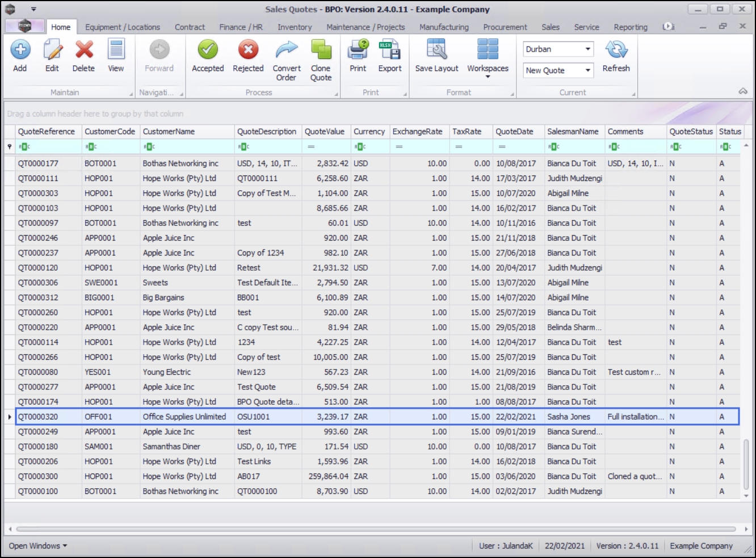This screenshot has height=558, width=756.
Task: Click the Convert Order arrow icon
Action: pyautogui.click(x=287, y=50)
